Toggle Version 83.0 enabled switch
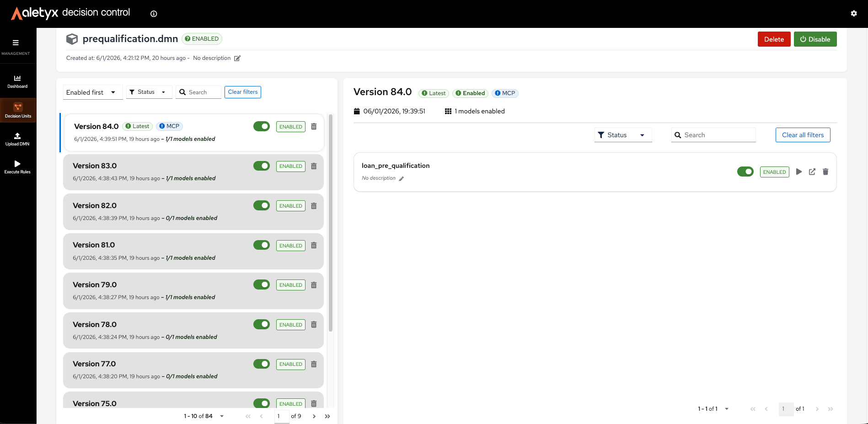The image size is (868, 424). coord(262,166)
